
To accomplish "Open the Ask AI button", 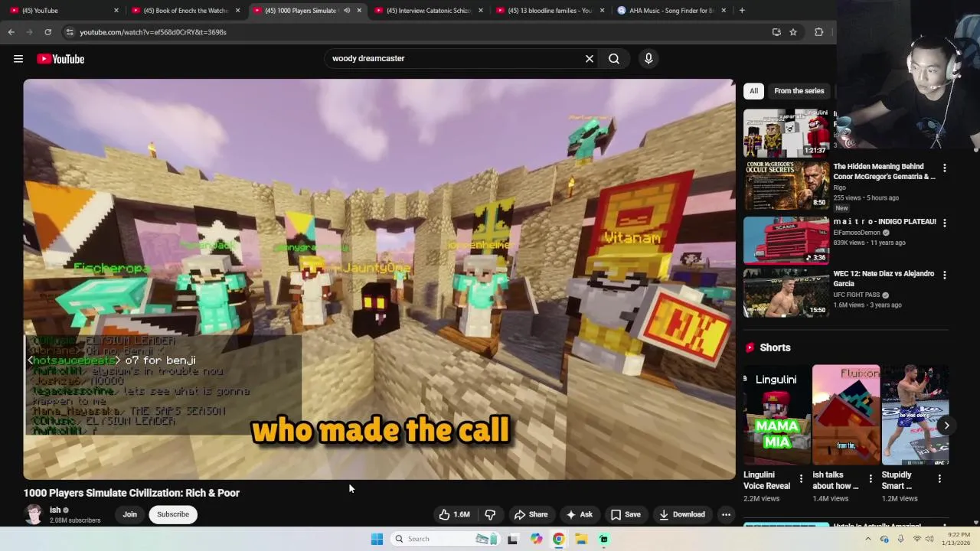I will click(579, 514).
